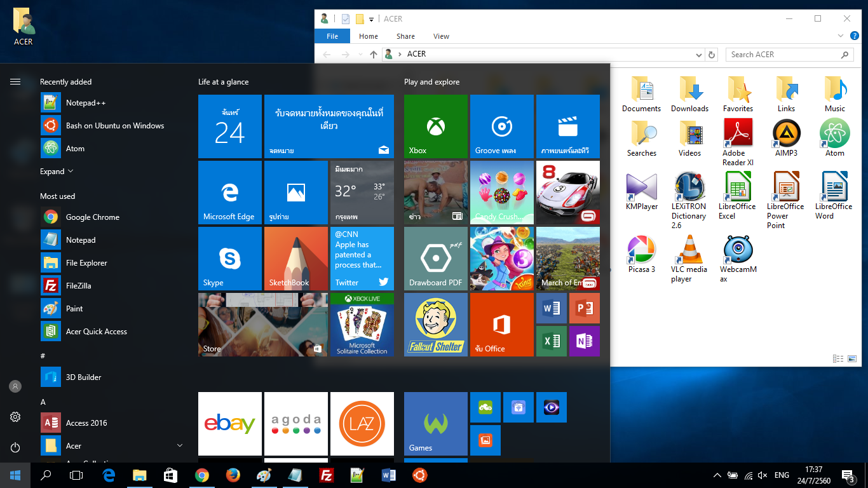Open the Excel small tile
The width and height of the screenshot is (868, 488).
point(552,341)
